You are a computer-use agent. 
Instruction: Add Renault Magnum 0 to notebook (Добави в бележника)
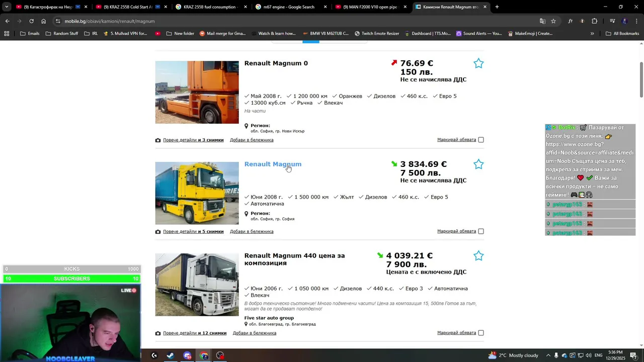[x=252, y=140]
